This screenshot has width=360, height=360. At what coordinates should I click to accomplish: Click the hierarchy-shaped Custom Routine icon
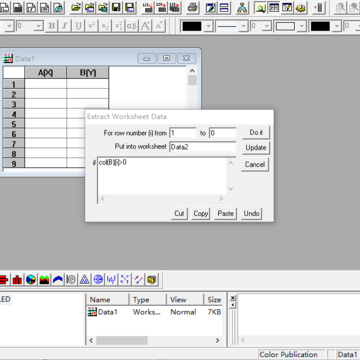point(242,7)
